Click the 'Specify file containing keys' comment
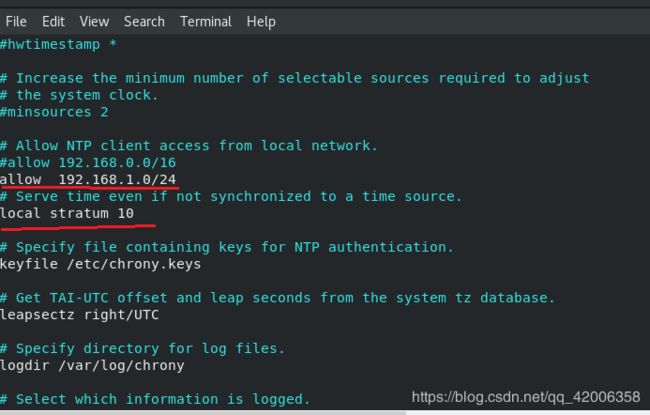Viewport: 650px width, 415px height. (x=227, y=247)
